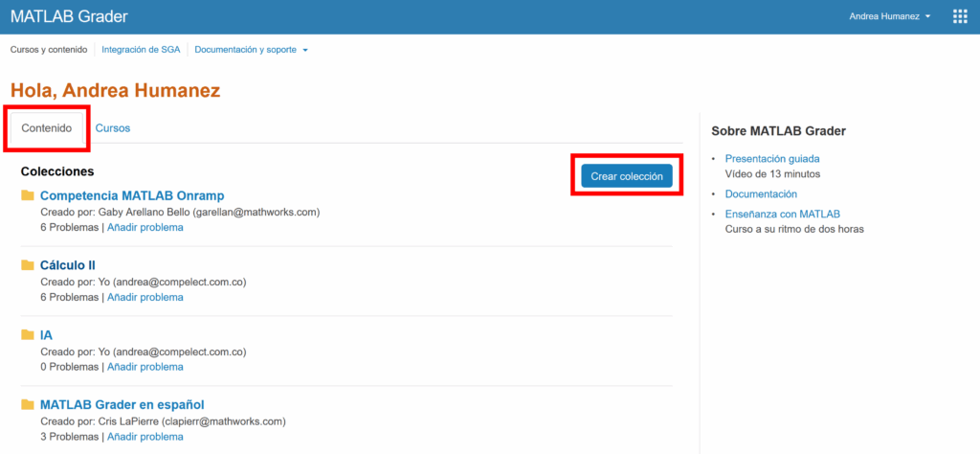Open the Enseñanza con MATLAB link
The height and width of the screenshot is (454, 980).
[x=783, y=214]
